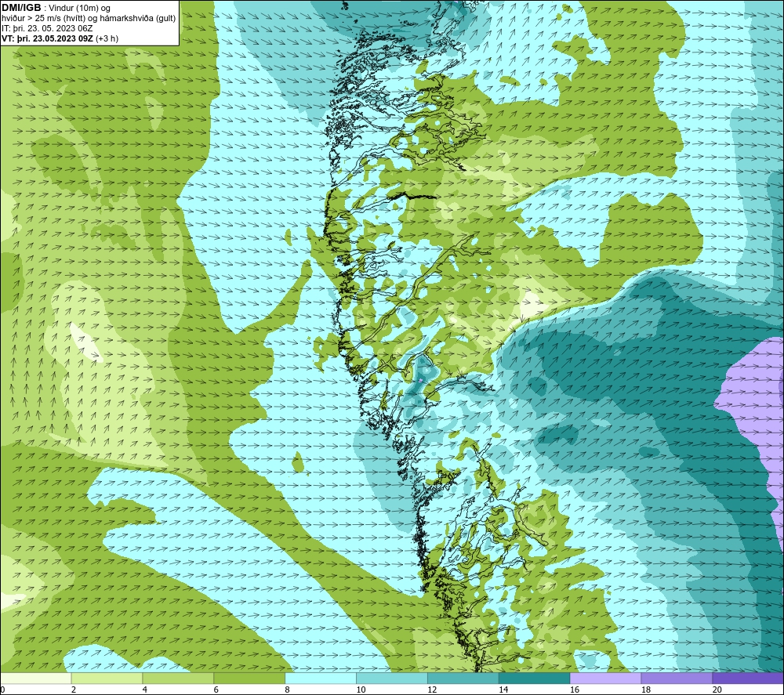Viewport: 784px width, 695px height.
Task: Click the '(+3 h)' forecast offset text
Action: click(x=107, y=38)
